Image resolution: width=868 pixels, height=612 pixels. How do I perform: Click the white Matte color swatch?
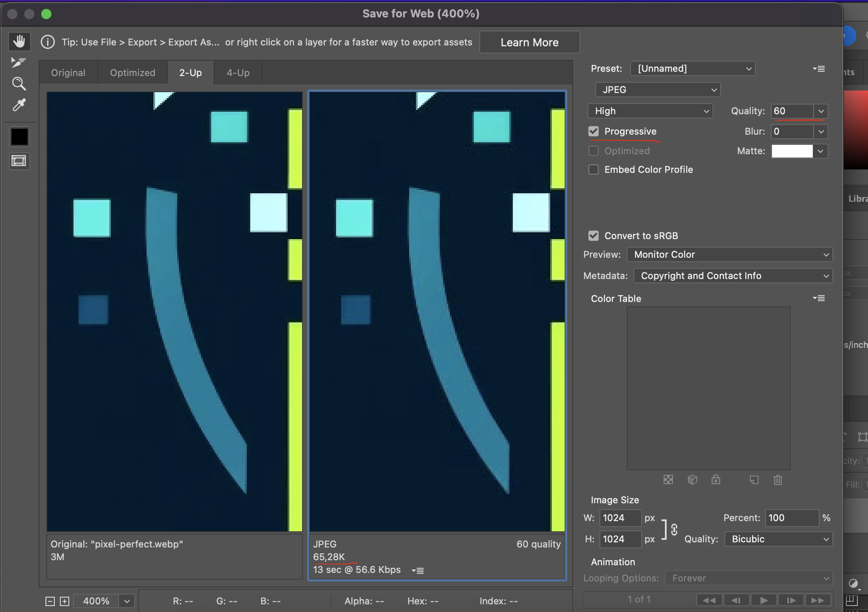pyautogui.click(x=792, y=151)
